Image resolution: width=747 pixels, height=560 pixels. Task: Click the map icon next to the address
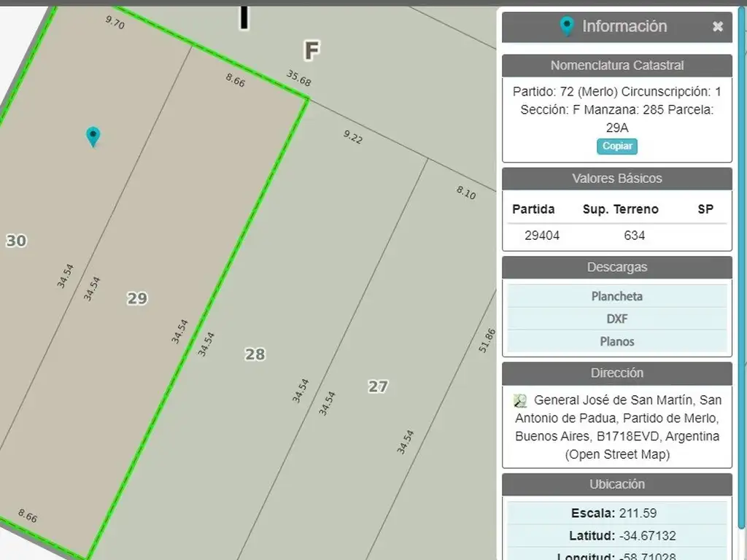coord(520,400)
